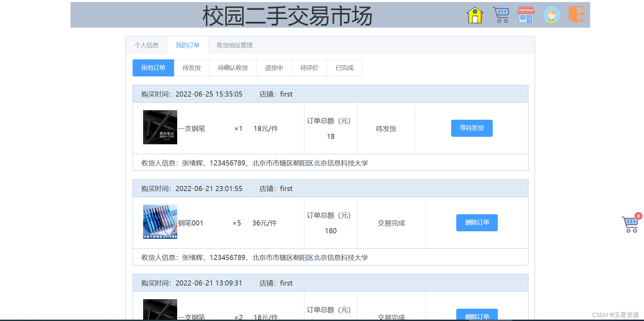Open the 钢笔001 product thumbnail
This screenshot has width=644, height=321.
point(160,222)
